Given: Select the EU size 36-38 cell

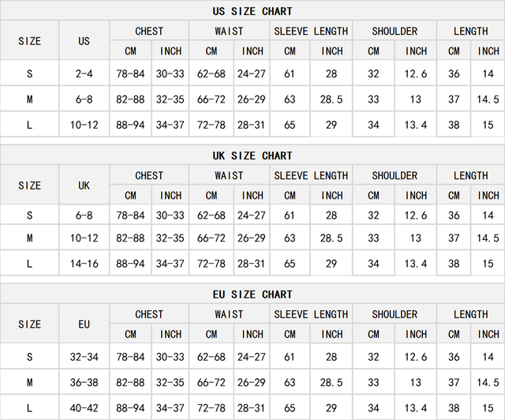Looking at the screenshot, I should pyautogui.click(x=84, y=382).
